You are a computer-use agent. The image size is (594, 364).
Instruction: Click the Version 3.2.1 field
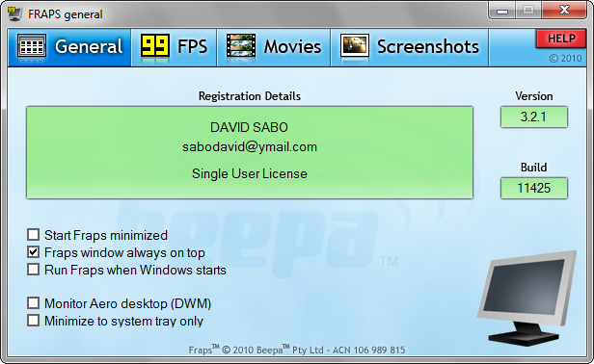click(534, 117)
